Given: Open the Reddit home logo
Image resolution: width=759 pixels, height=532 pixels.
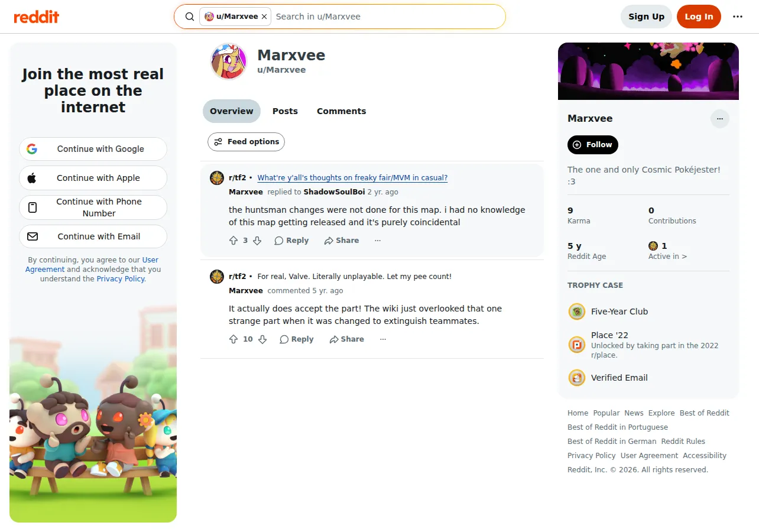Looking at the screenshot, I should pos(37,17).
